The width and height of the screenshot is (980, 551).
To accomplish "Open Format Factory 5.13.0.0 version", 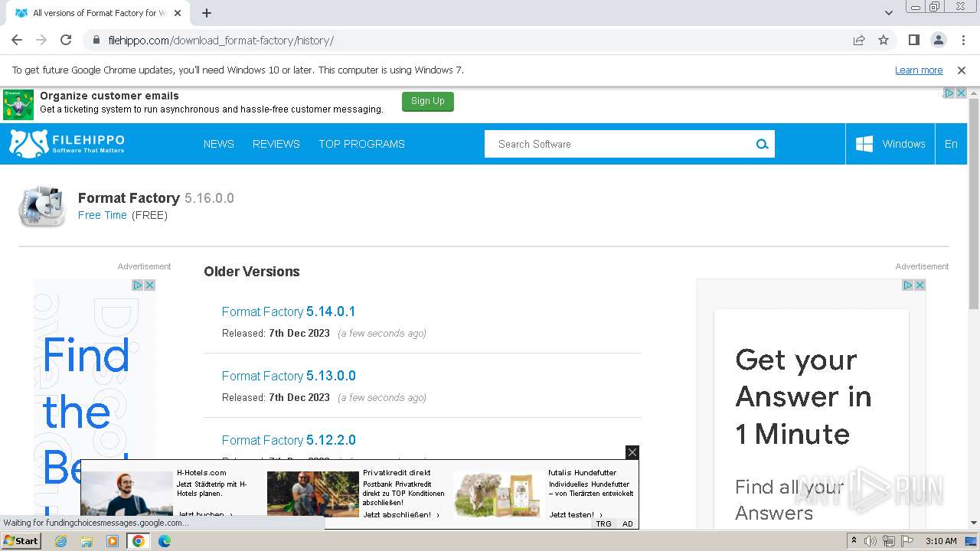I will [289, 376].
